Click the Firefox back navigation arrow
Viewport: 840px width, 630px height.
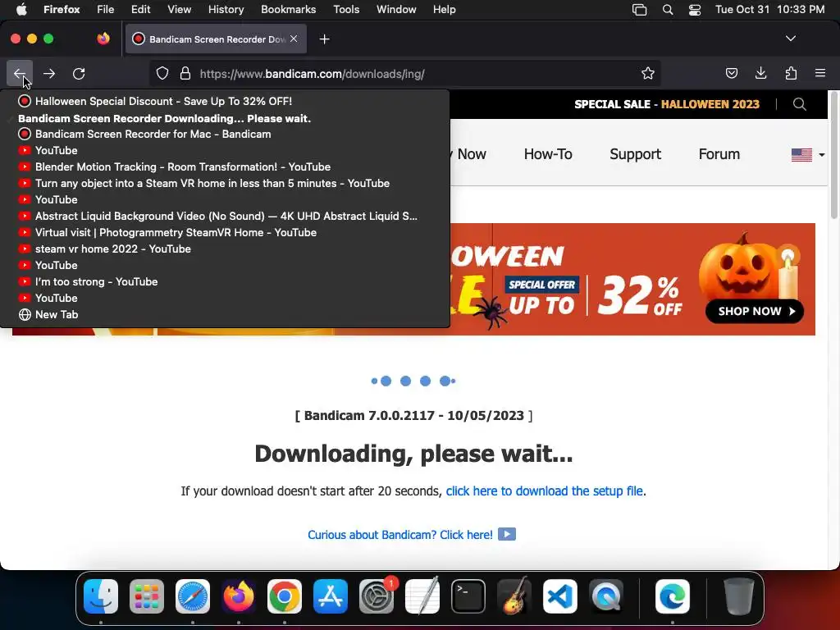pyautogui.click(x=20, y=73)
